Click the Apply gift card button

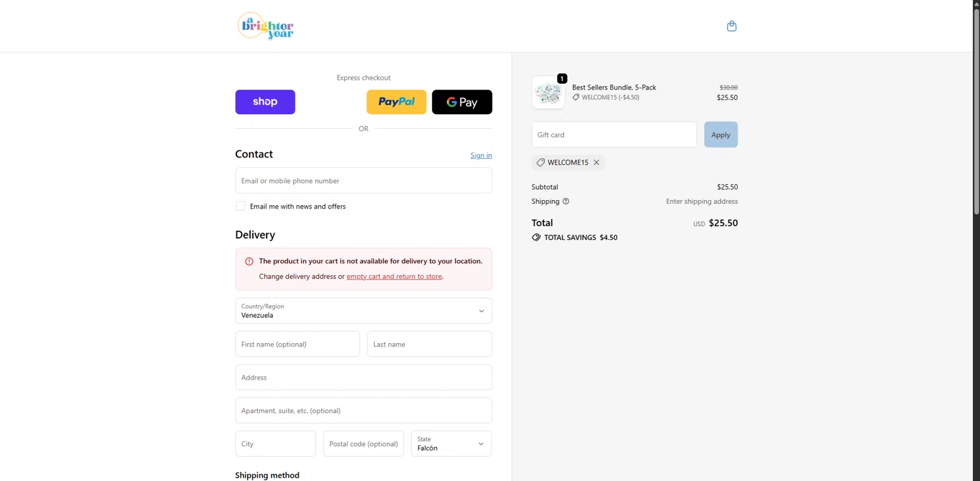721,135
